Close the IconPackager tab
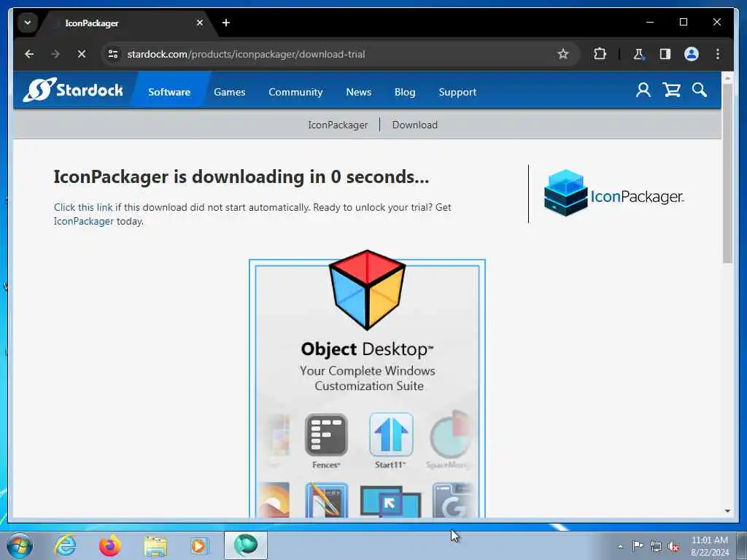 coord(200,23)
